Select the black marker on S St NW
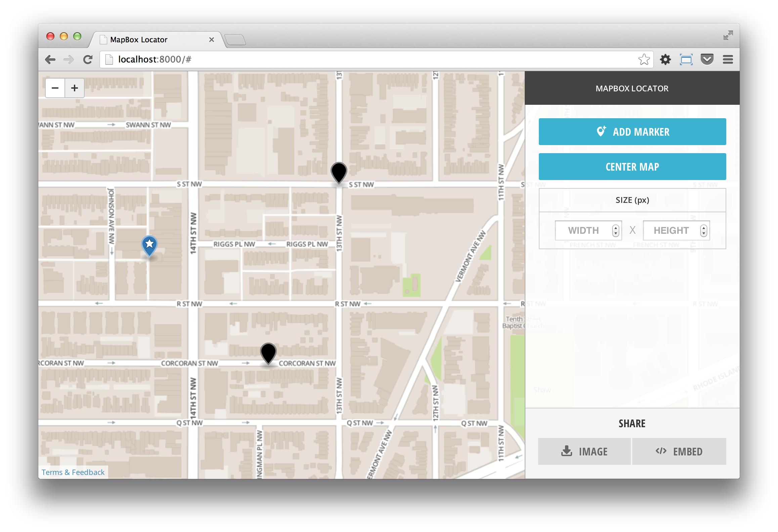778x532 pixels. (339, 172)
